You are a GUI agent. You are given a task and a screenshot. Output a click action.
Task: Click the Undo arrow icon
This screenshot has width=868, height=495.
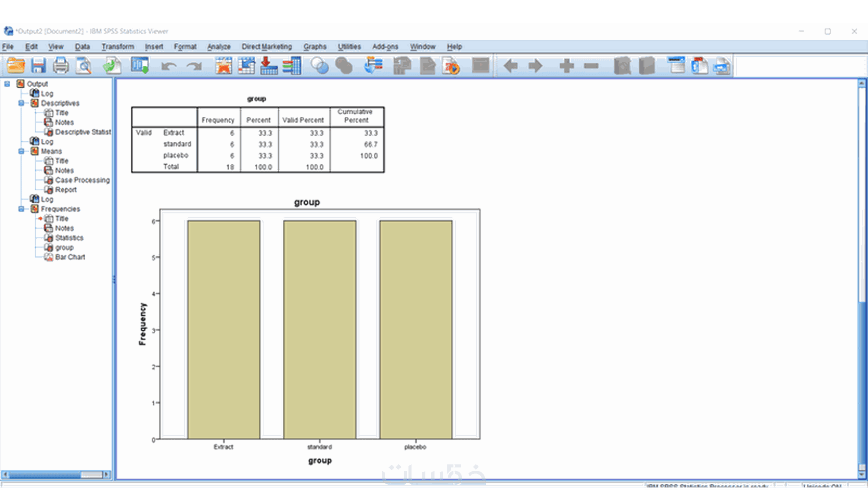168,66
